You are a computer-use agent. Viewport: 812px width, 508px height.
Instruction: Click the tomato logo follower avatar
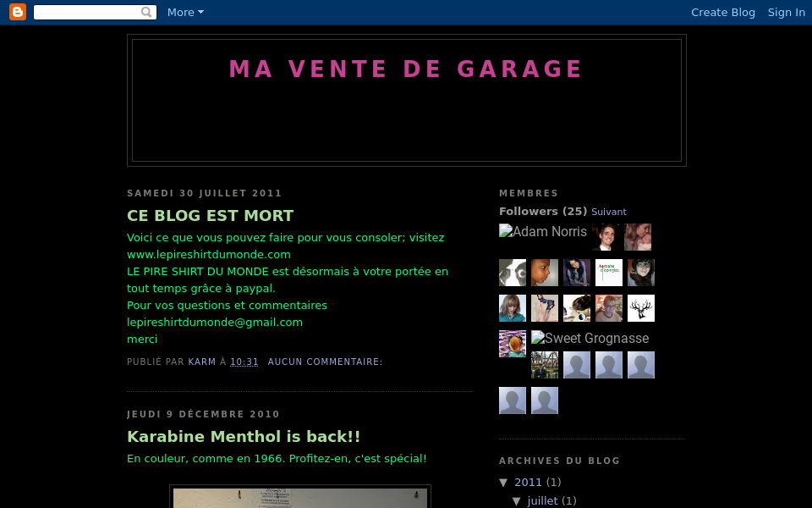click(609, 273)
